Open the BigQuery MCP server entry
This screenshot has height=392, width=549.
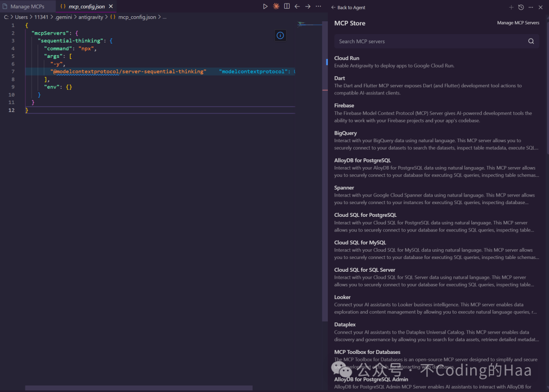pos(437,140)
